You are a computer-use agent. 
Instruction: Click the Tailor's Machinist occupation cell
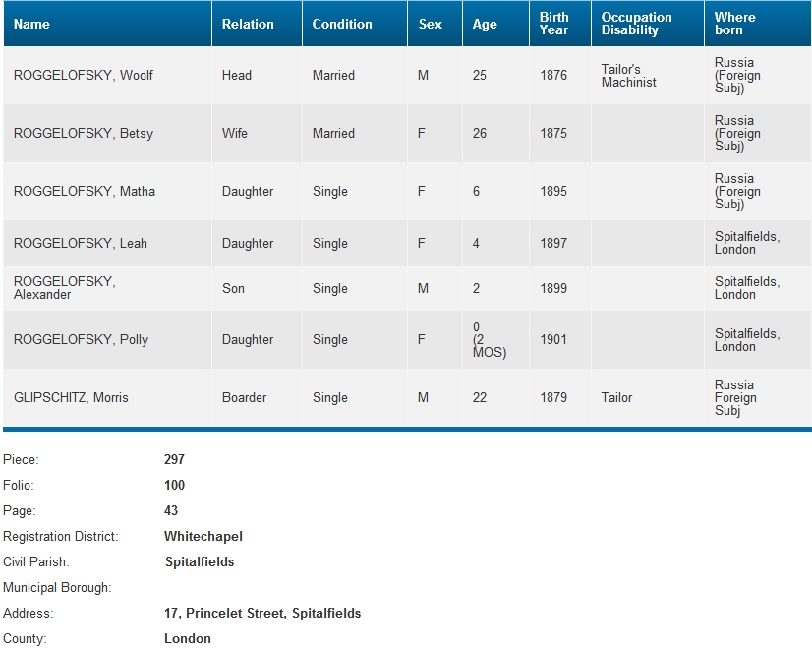point(628,76)
